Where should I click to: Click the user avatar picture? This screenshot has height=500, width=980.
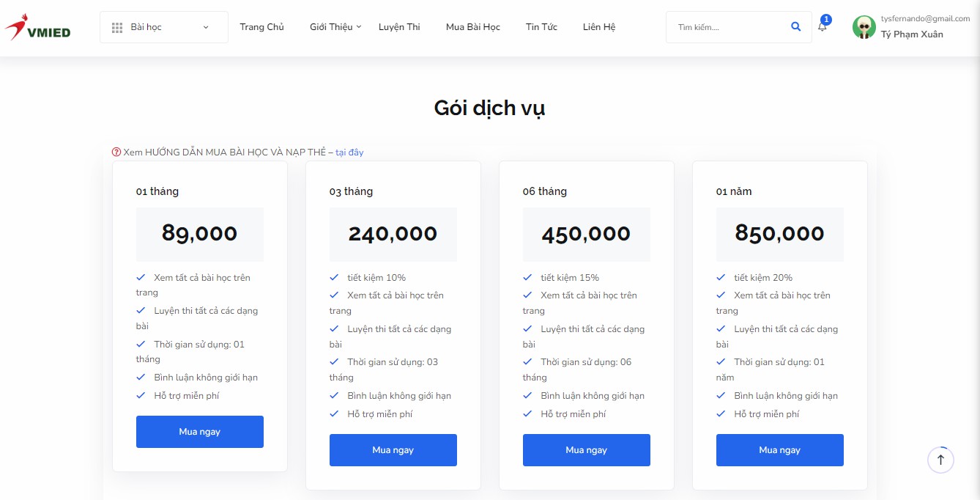click(864, 27)
